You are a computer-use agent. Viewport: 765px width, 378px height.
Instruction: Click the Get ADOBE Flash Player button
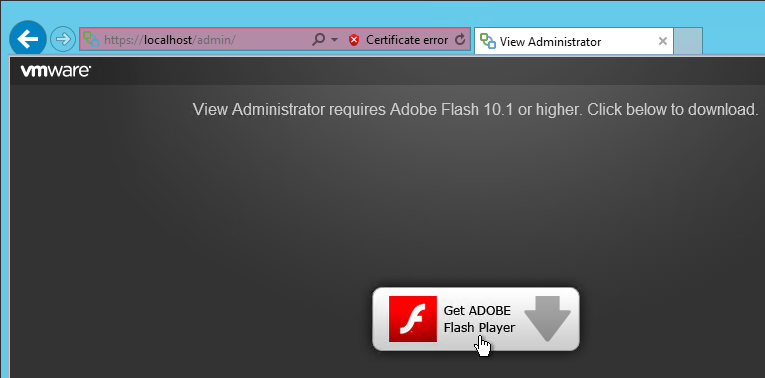[x=476, y=319]
